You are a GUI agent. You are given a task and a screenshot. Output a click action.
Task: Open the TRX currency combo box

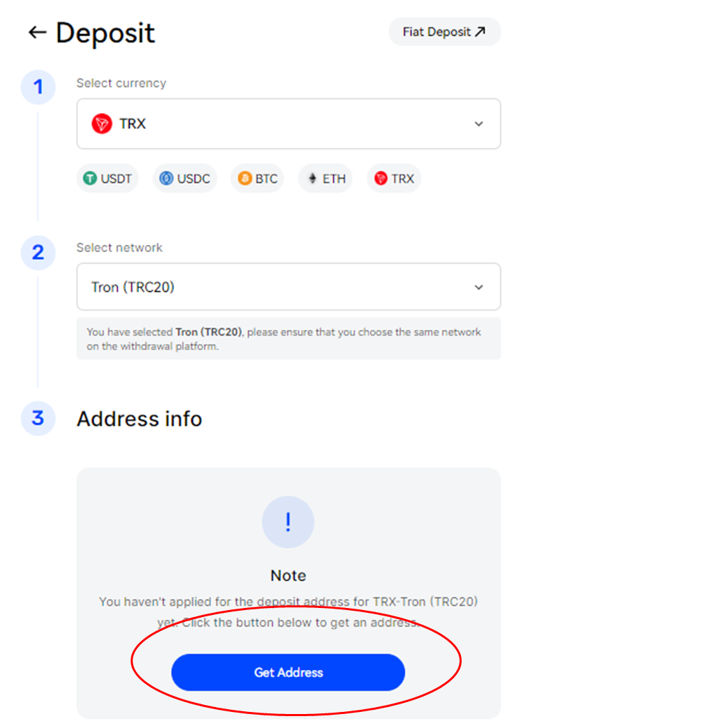288,124
